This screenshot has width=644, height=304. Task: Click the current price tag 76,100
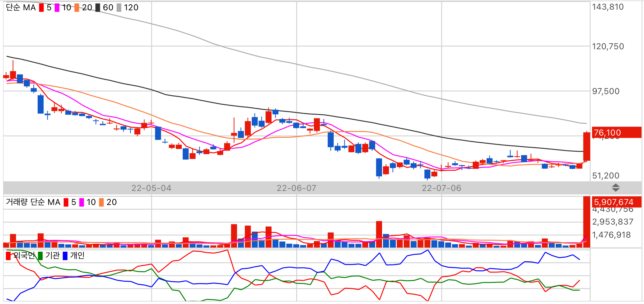(616, 133)
